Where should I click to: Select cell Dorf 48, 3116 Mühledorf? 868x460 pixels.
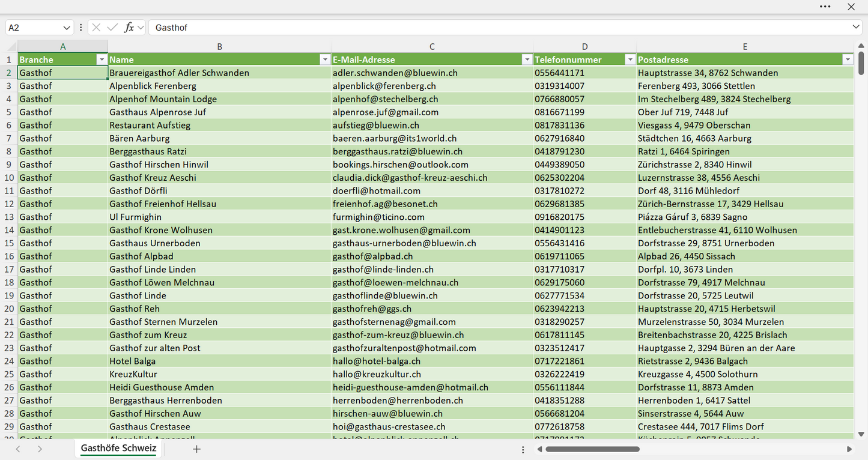(745, 191)
